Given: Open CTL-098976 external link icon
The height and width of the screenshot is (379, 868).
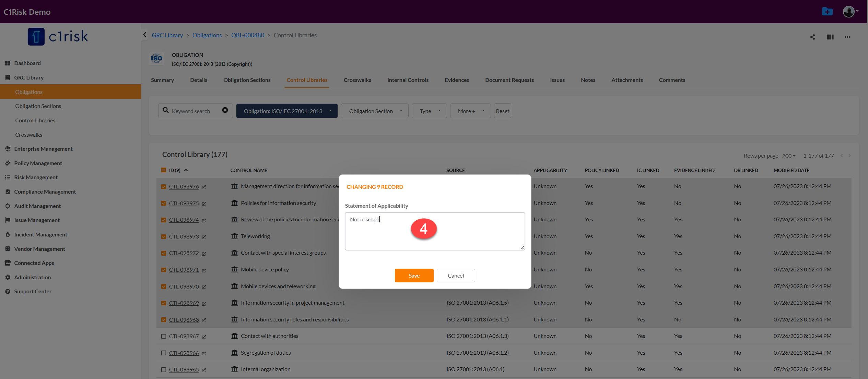Looking at the screenshot, I should pos(204,187).
